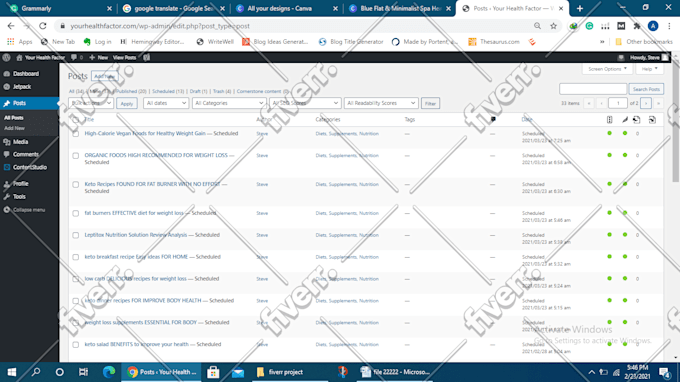Open Microsoft Store from taskbar
Screen dimensions: 680x382
coord(213,372)
